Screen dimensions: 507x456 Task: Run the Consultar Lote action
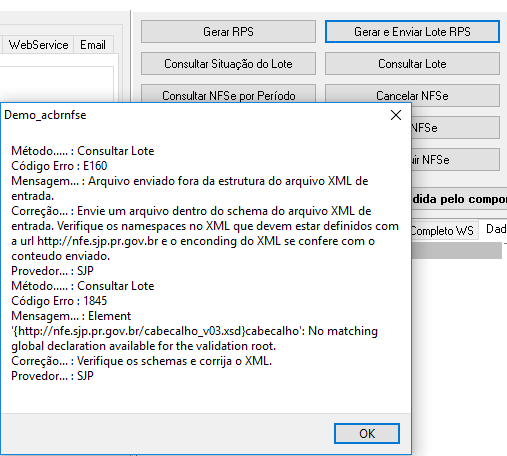(412, 64)
